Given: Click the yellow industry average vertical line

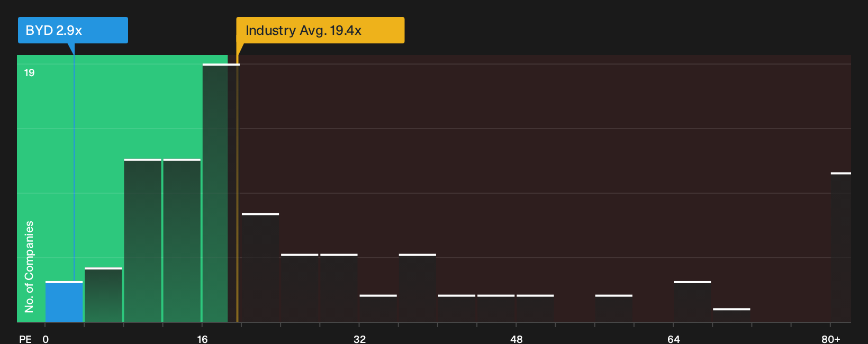Looking at the screenshot, I should 237,188.
